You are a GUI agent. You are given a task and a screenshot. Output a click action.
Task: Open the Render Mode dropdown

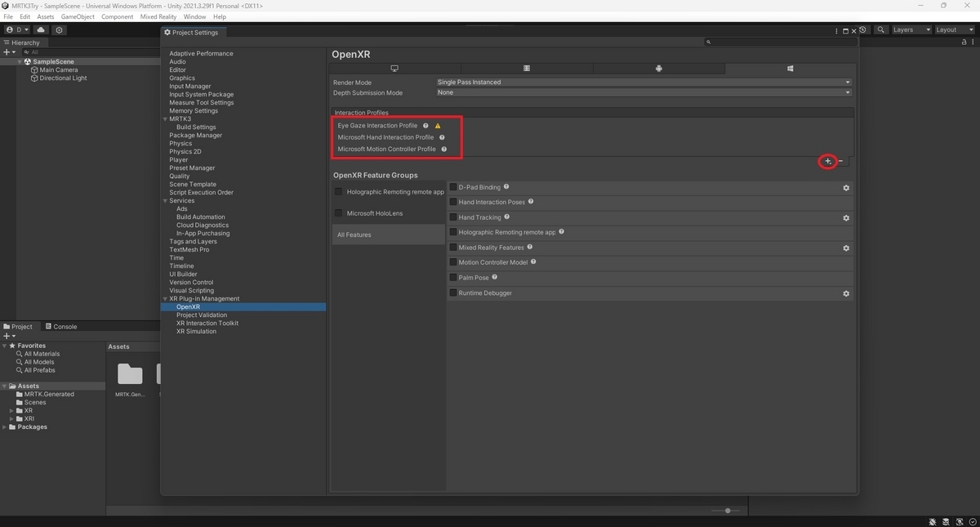(x=644, y=82)
